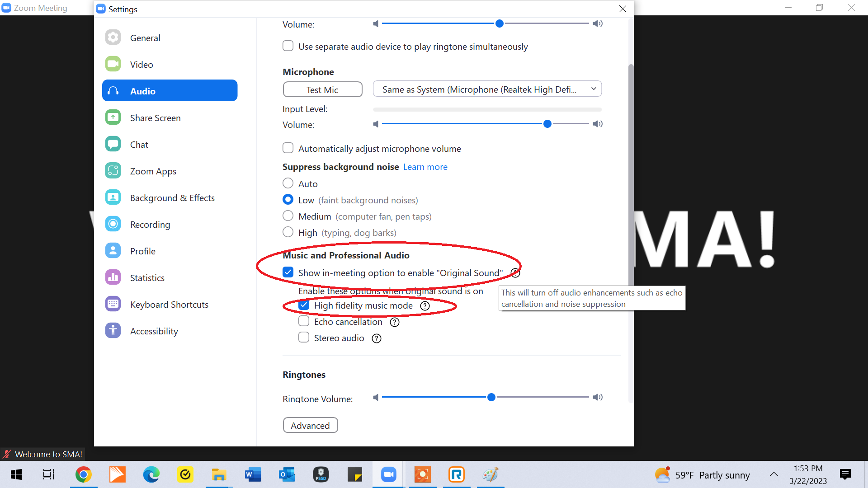Open the Statistics tab
Image resolution: width=868 pixels, height=488 pixels.
170,277
